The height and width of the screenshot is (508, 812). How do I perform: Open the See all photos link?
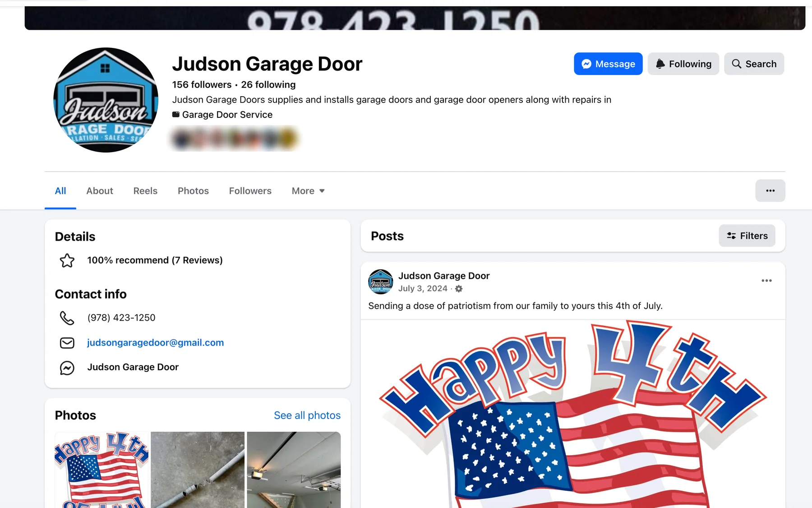pyautogui.click(x=307, y=415)
